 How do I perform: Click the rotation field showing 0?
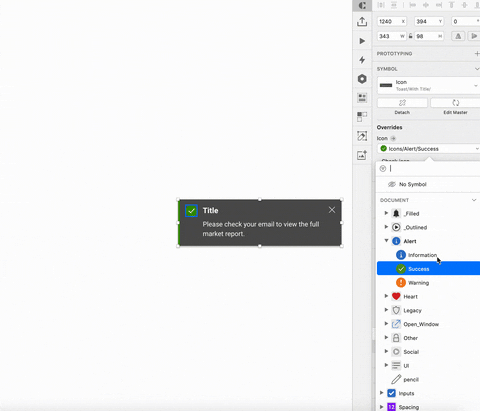466,21
